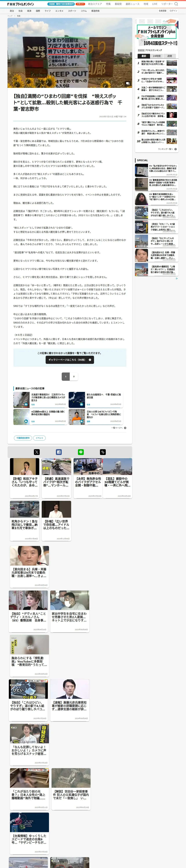Click the video icon on 新たな台風発生へ card
The image size is (186, 868).
pyautogui.click(x=81, y=404)
